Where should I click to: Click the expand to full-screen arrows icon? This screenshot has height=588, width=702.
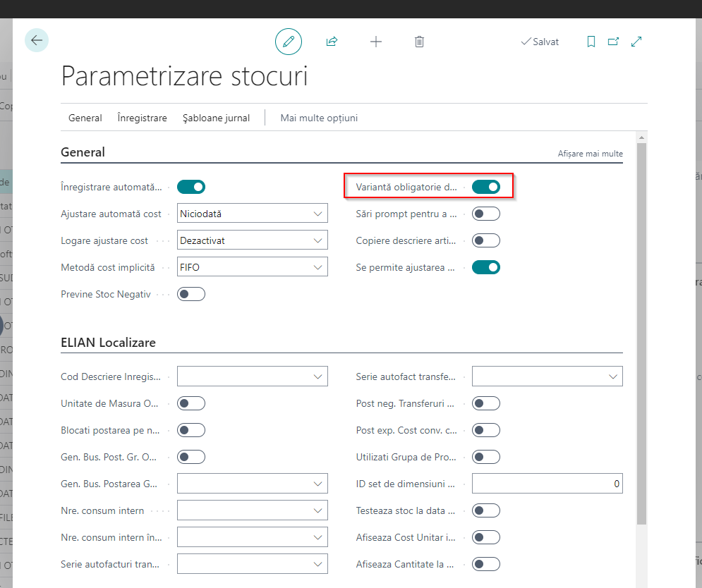click(636, 42)
